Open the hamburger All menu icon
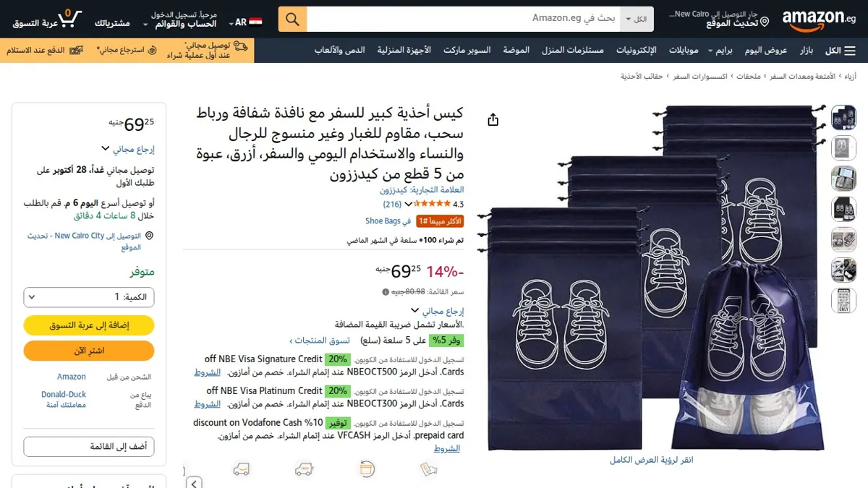The image size is (868, 488). click(850, 51)
